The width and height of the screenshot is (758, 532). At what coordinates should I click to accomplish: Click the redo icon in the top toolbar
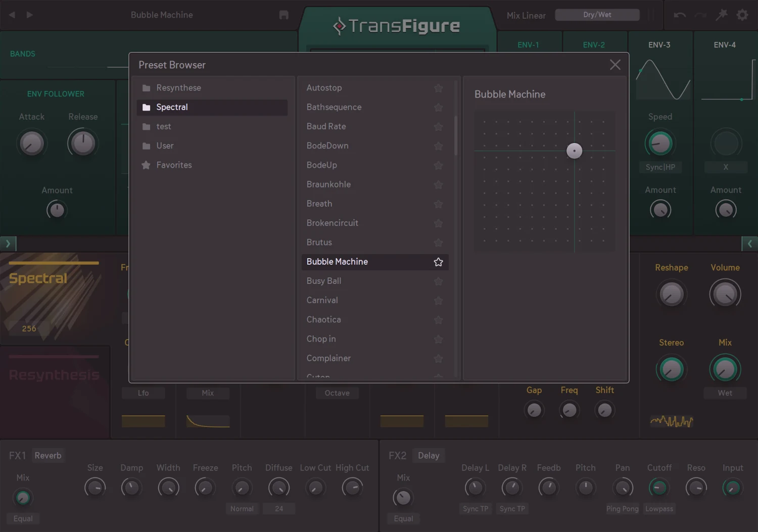(700, 15)
